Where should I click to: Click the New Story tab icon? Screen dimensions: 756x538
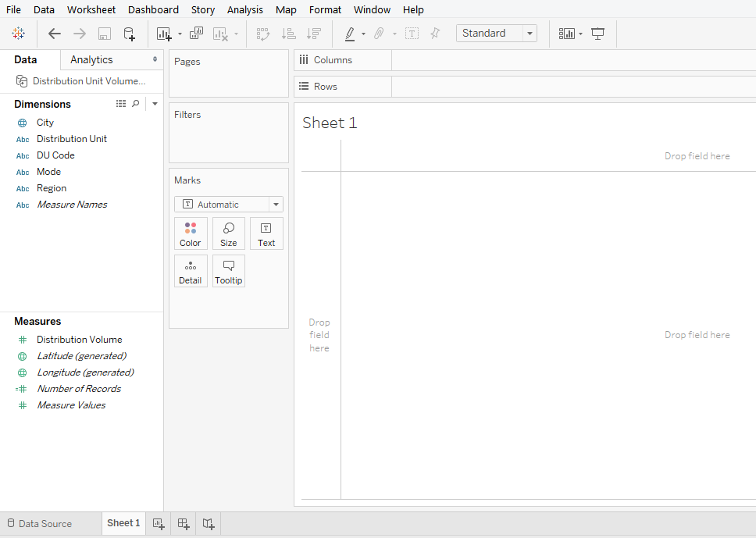pos(209,523)
